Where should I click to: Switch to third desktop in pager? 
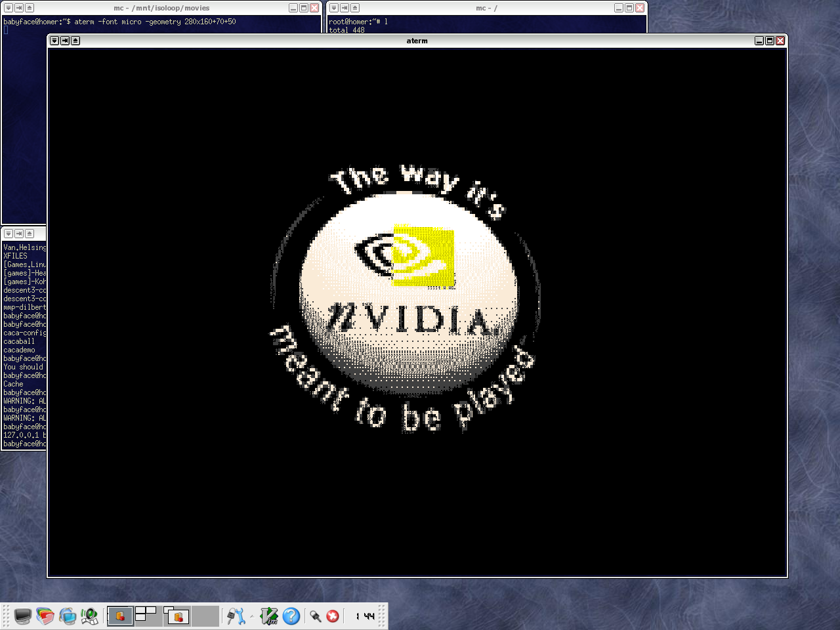[177, 616]
